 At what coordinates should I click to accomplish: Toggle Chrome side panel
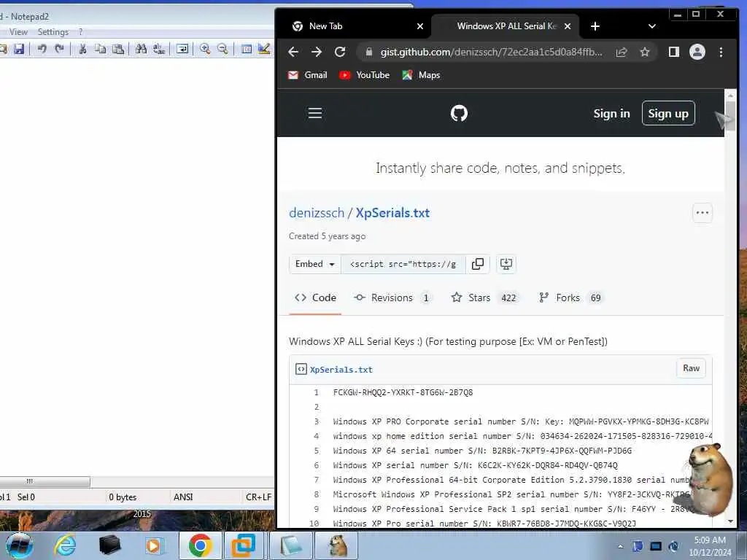[673, 52]
